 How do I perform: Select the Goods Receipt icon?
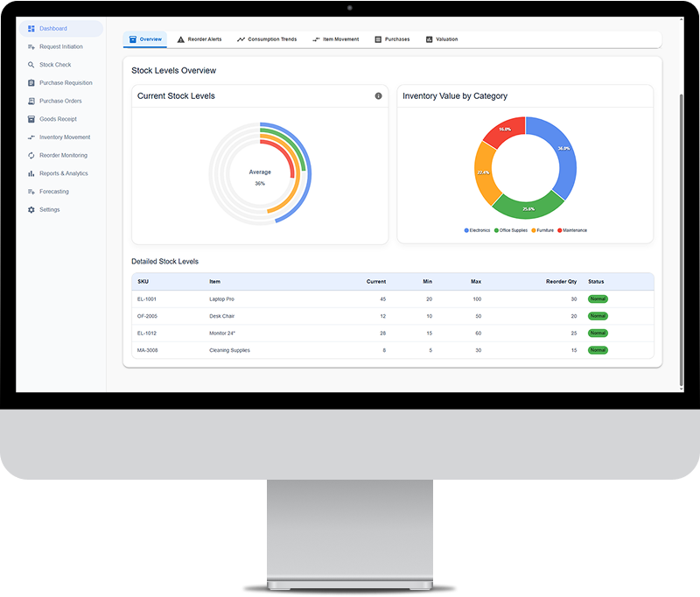(31, 119)
